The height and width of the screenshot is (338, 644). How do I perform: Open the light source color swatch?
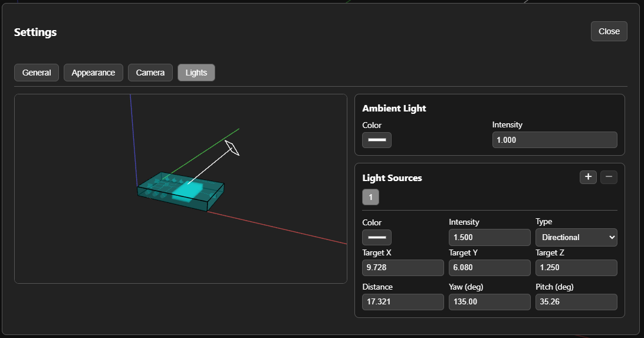377,237
